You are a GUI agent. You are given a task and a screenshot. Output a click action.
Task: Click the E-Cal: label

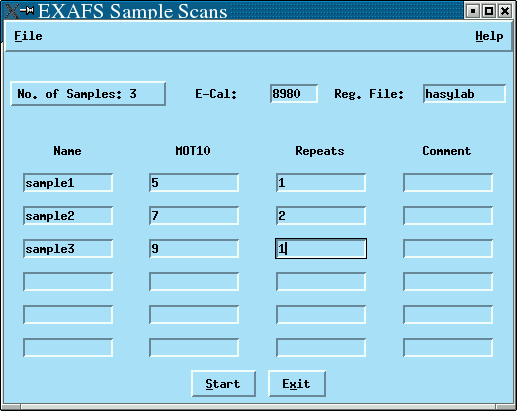(x=216, y=94)
